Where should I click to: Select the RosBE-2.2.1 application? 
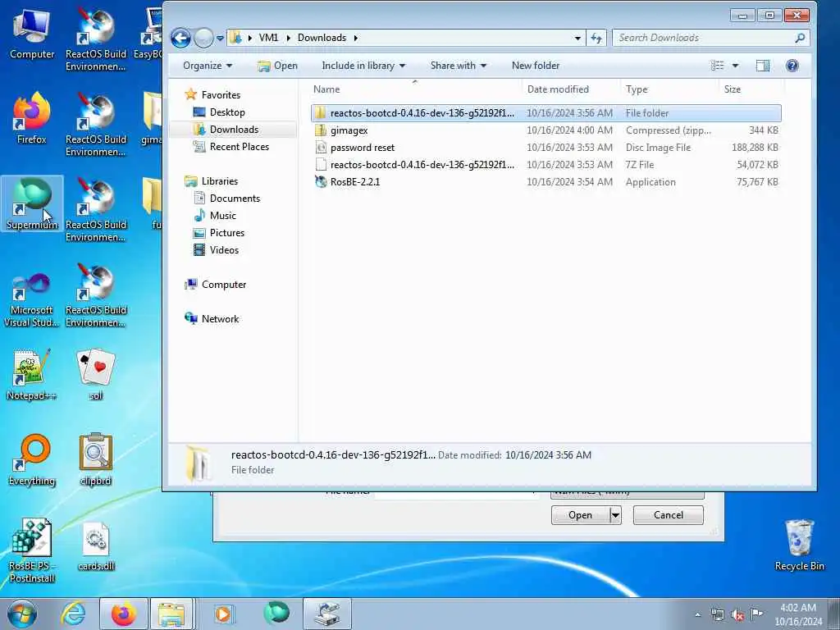(546, 181)
